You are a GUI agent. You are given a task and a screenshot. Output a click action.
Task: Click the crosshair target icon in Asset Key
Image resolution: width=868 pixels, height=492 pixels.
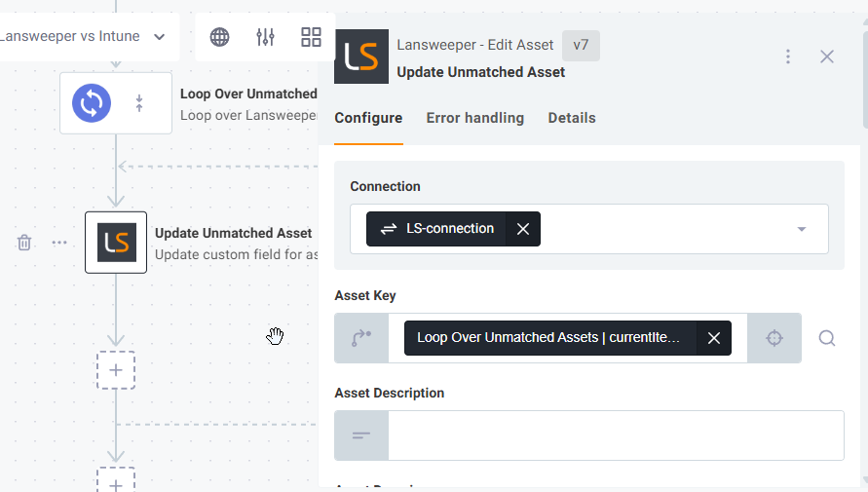[774, 338]
